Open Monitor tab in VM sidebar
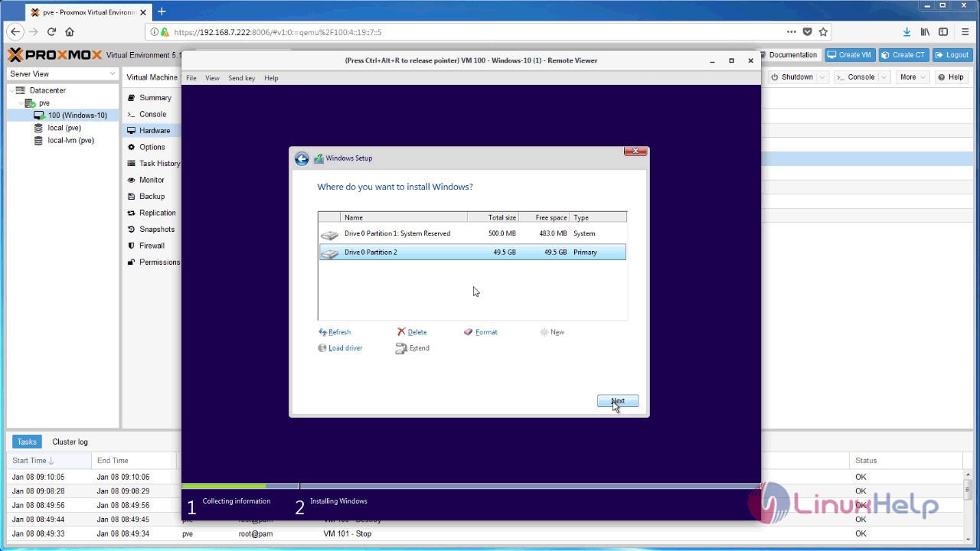 coord(151,180)
